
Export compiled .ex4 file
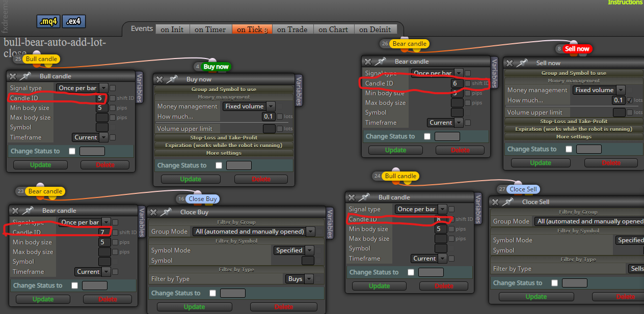click(74, 21)
